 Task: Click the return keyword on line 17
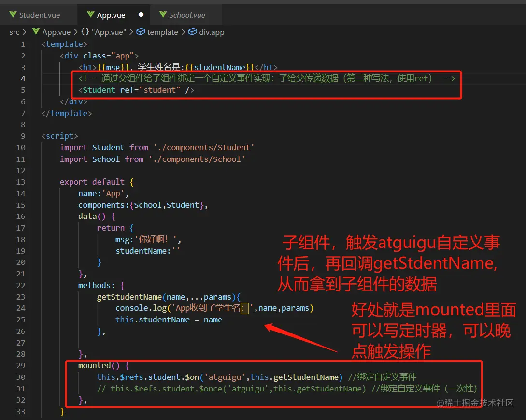(111, 228)
